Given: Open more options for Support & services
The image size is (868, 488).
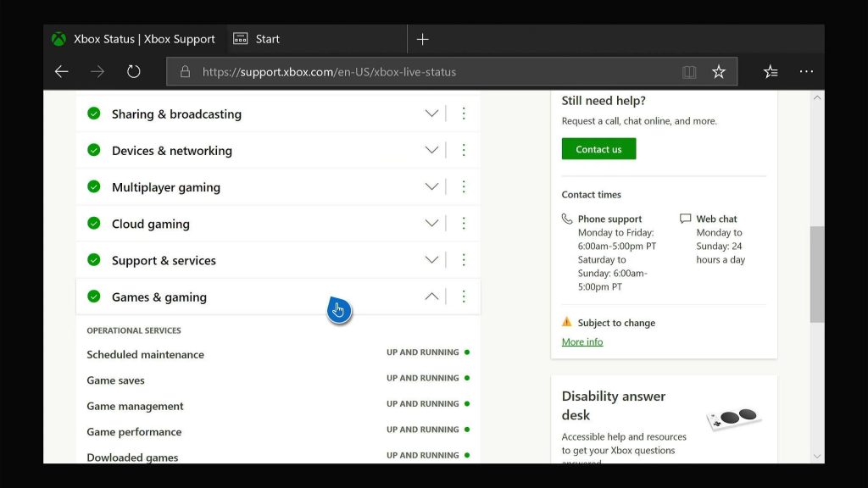Looking at the screenshot, I should pos(464,259).
